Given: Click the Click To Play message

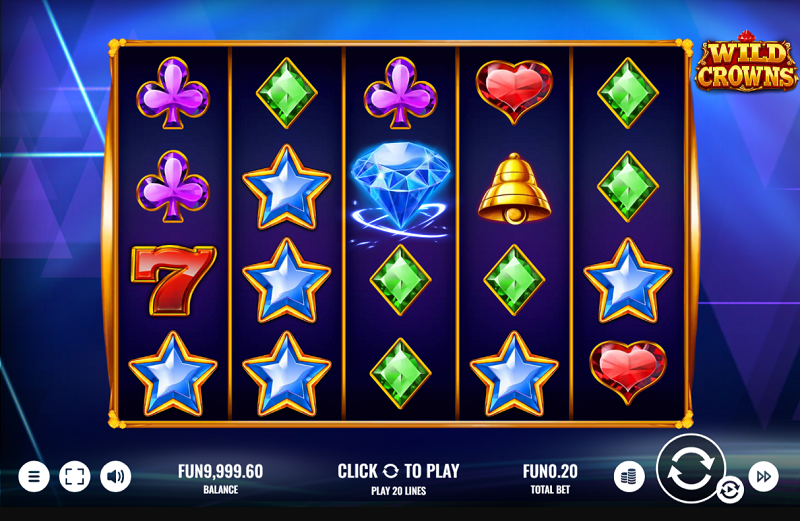Looking at the screenshot, I should [398, 471].
